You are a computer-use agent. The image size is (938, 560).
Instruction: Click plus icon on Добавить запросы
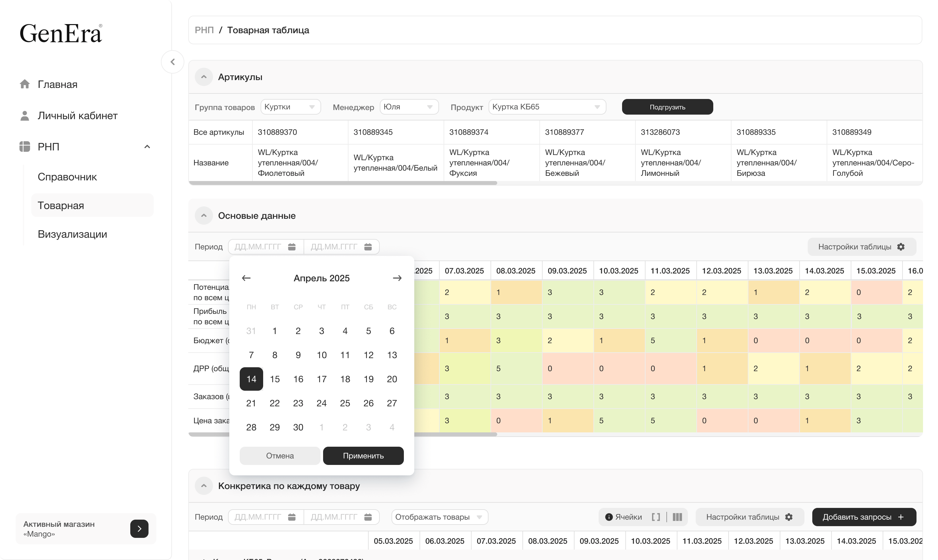pos(901,517)
